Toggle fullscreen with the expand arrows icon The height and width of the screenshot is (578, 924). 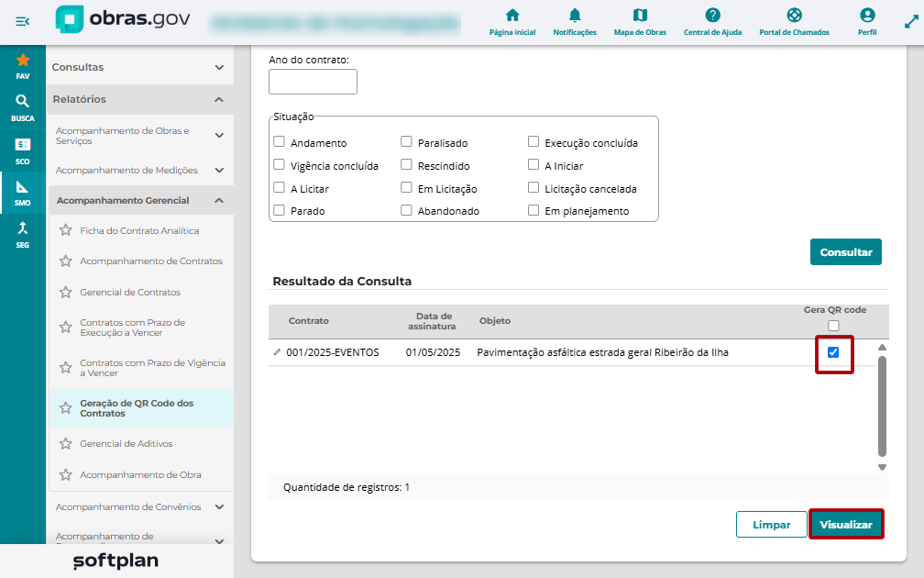(x=911, y=22)
